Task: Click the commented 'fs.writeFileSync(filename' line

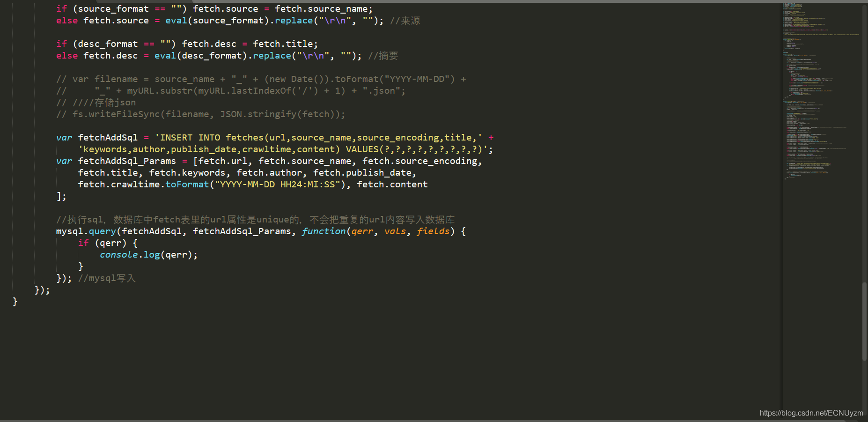Action: [201, 114]
